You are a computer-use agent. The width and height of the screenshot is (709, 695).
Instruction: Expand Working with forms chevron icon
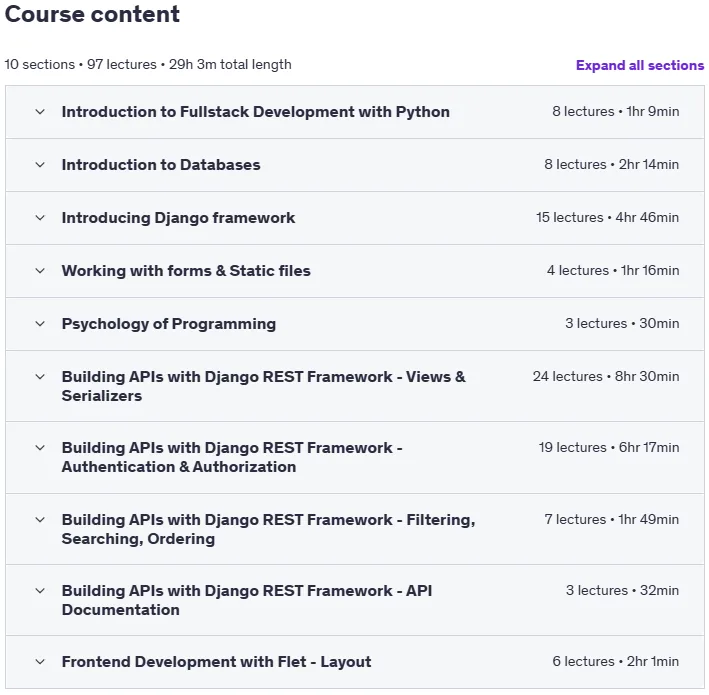point(40,270)
